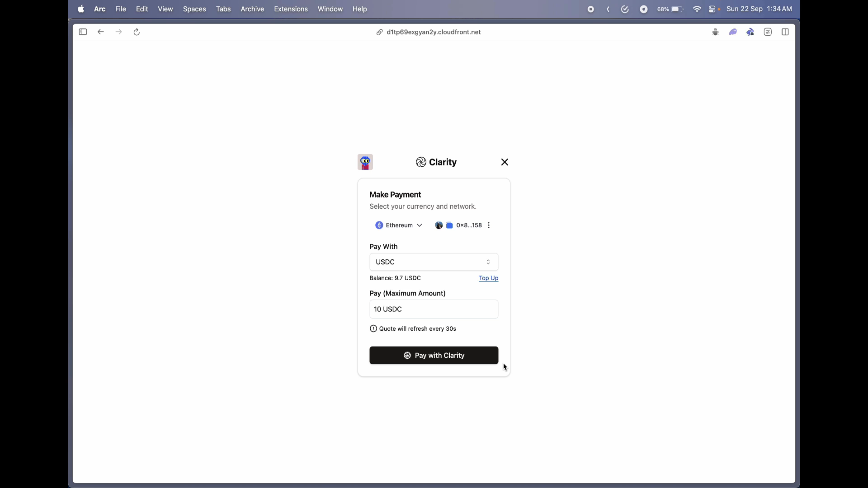
Task: Click the Telegram menu bar icon
Action: pos(644,9)
